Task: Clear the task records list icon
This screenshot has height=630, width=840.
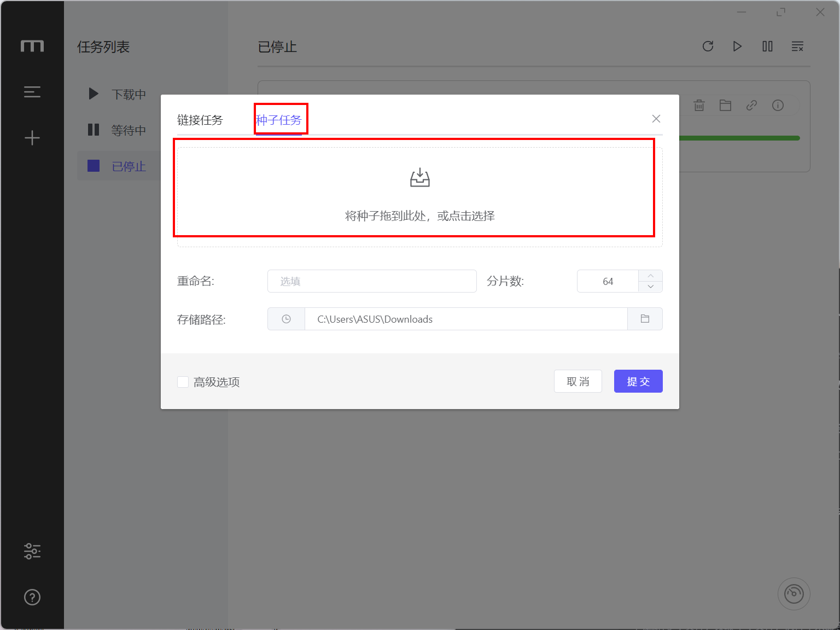Action: tap(797, 46)
